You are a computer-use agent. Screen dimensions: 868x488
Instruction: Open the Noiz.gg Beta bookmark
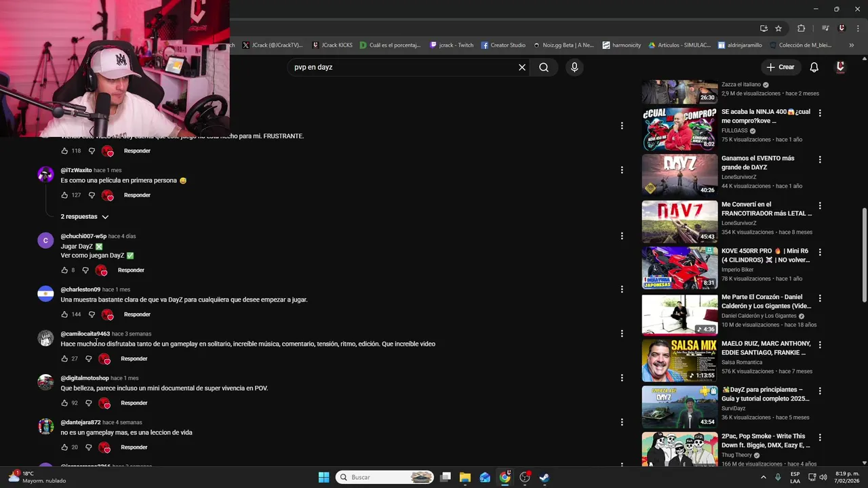coord(564,45)
